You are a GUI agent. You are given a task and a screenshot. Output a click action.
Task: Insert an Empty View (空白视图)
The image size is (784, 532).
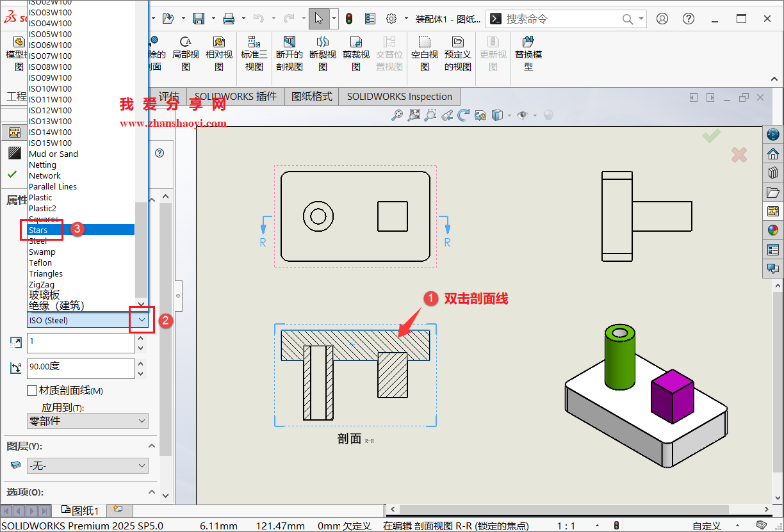425,53
